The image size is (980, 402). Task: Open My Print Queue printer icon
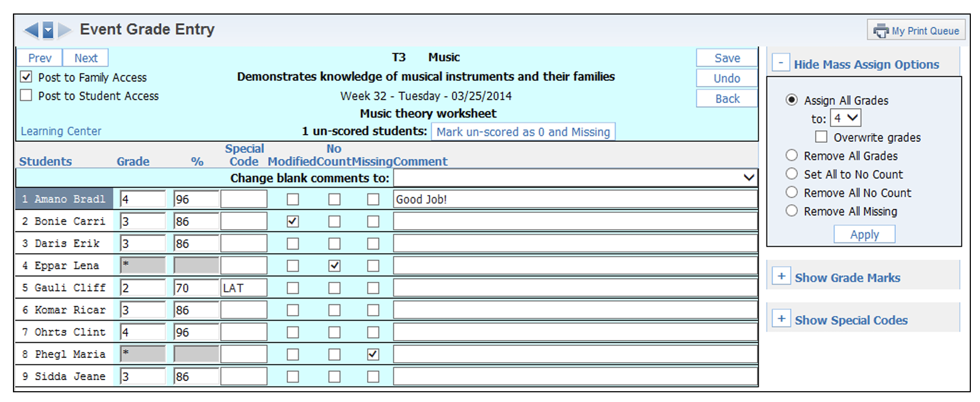881,31
